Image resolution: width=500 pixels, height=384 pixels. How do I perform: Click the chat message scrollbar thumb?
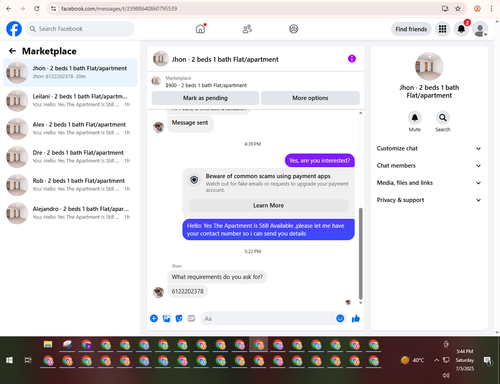click(x=360, y=253)
